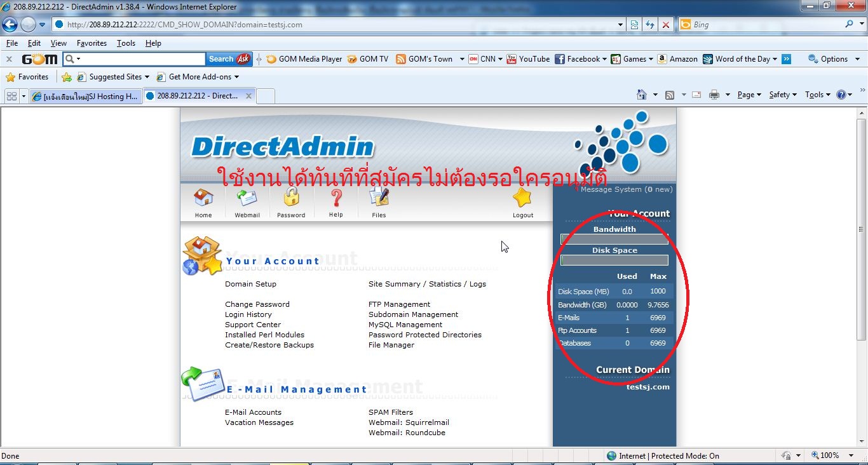This screenshot has width=868, height=465.
Task: Open the E-Mail Accounts link
Action: (x=253, y=412)
